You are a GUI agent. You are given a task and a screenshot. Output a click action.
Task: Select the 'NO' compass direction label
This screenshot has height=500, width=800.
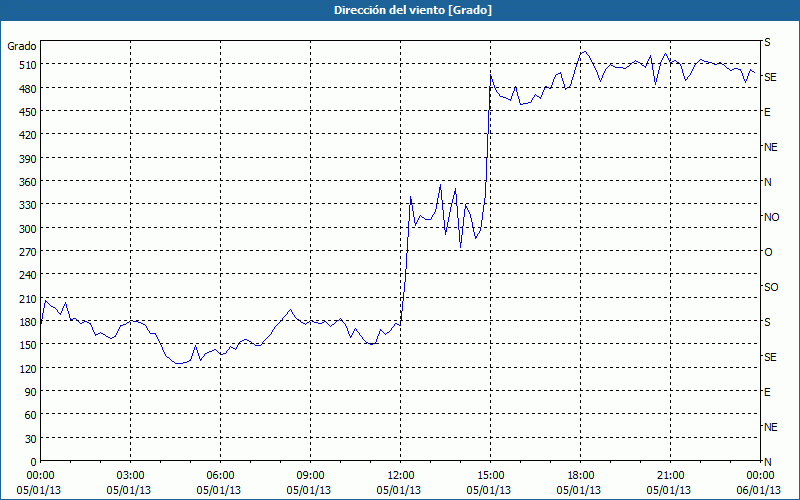pos(771,217)
